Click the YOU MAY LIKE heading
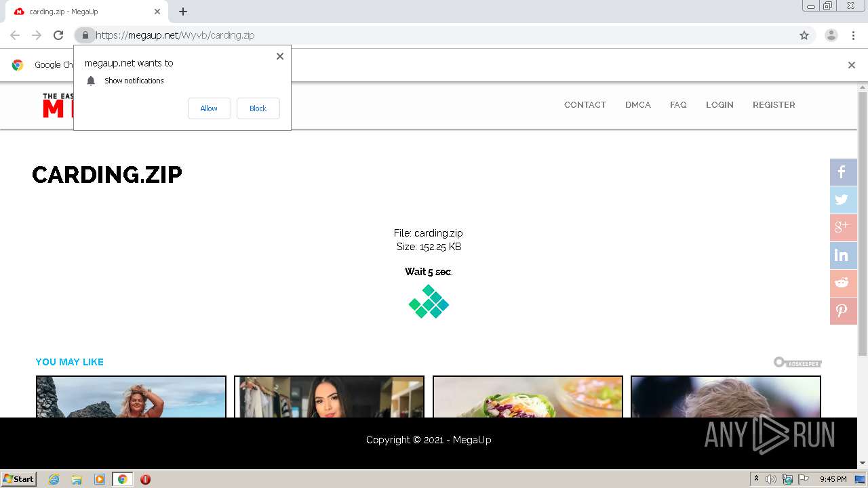The width and height of the screenshot is (868, 488). click(x=70, y=362)
